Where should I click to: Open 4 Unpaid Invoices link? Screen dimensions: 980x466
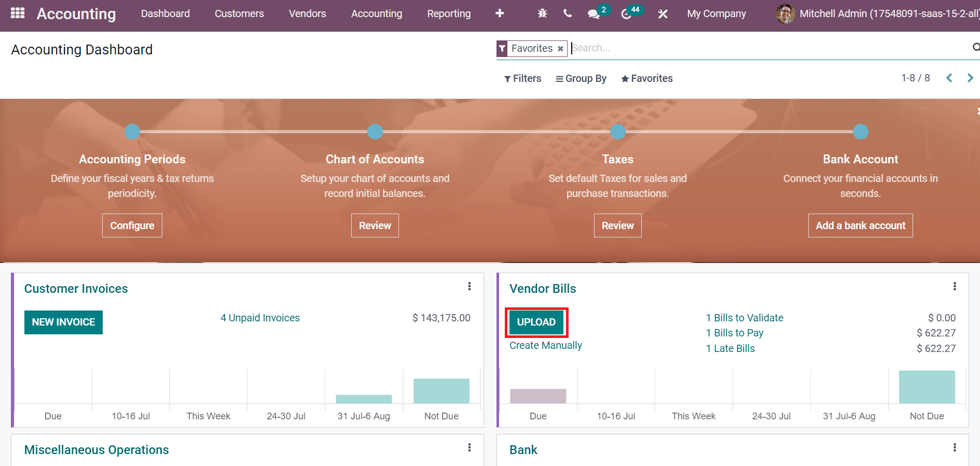260,318
